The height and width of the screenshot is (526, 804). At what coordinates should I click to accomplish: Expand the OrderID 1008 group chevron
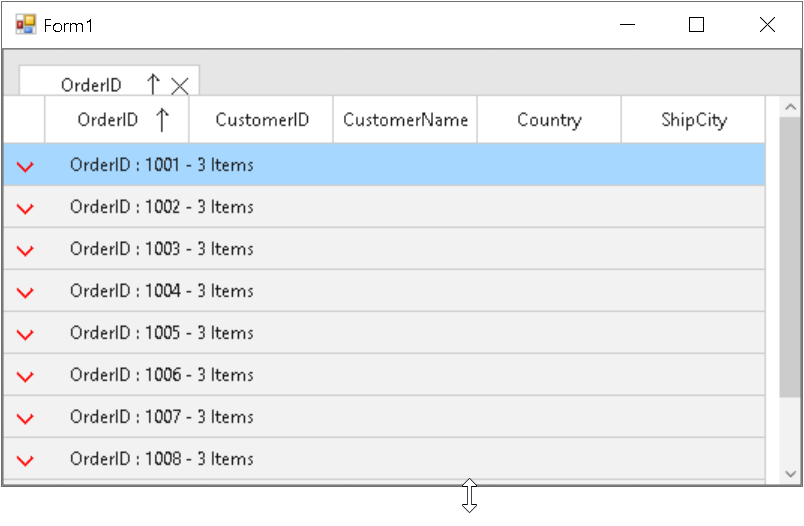25,460
